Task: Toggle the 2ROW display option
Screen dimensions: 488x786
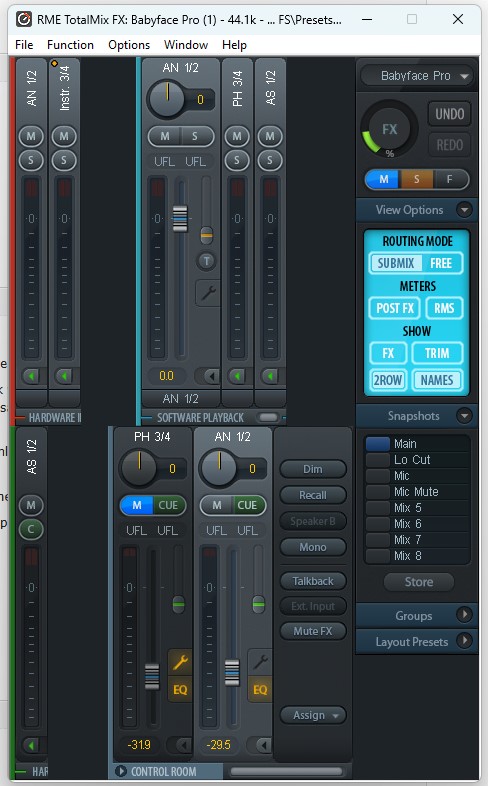Action: tap(388, 380)
